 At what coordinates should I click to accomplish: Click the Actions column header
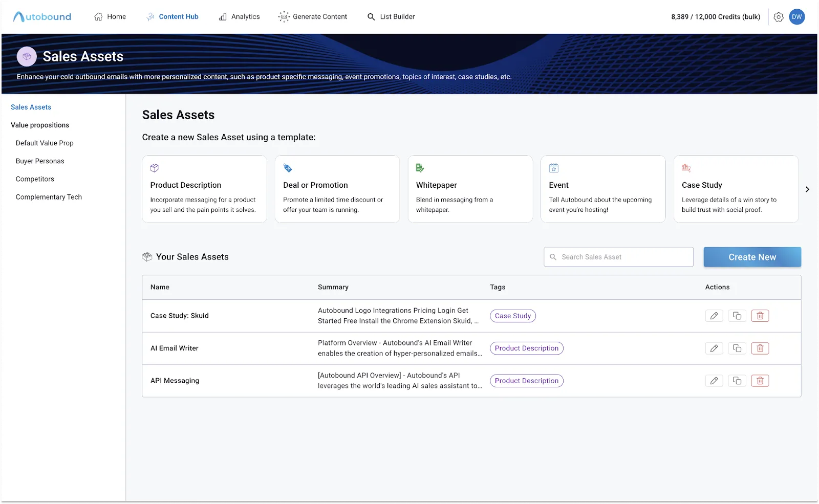pyautogui.click(x=718, y=287)
